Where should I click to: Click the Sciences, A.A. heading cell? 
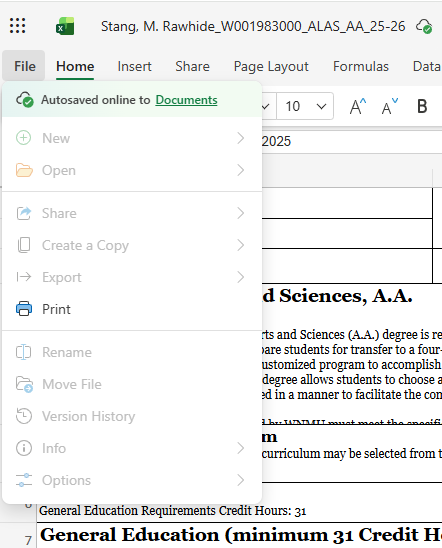[338, 296]
